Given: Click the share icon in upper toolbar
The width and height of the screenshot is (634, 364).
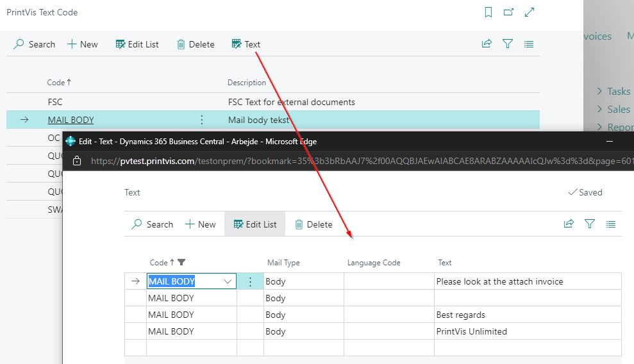Looking at the screenshot, I should [487, 44].
